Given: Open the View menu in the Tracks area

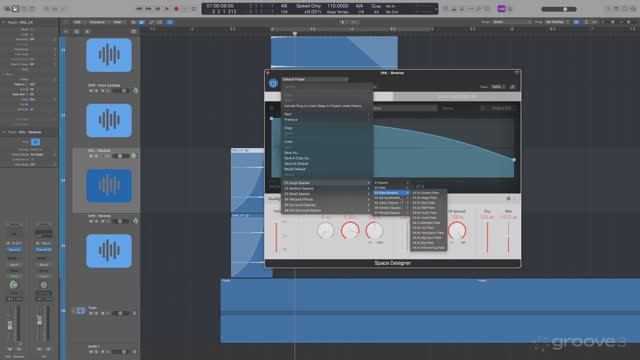Looking at the screenshot, I should [x=118, y=22].
